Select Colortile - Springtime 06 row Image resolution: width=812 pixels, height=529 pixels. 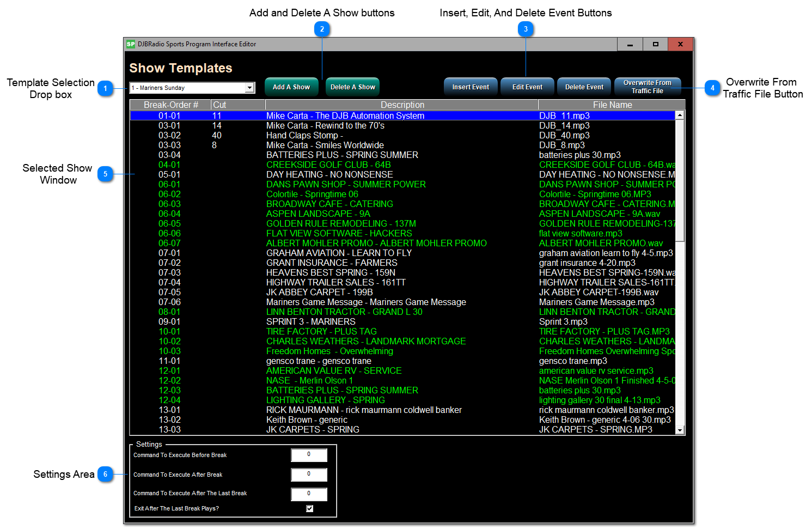pos(403,194)
